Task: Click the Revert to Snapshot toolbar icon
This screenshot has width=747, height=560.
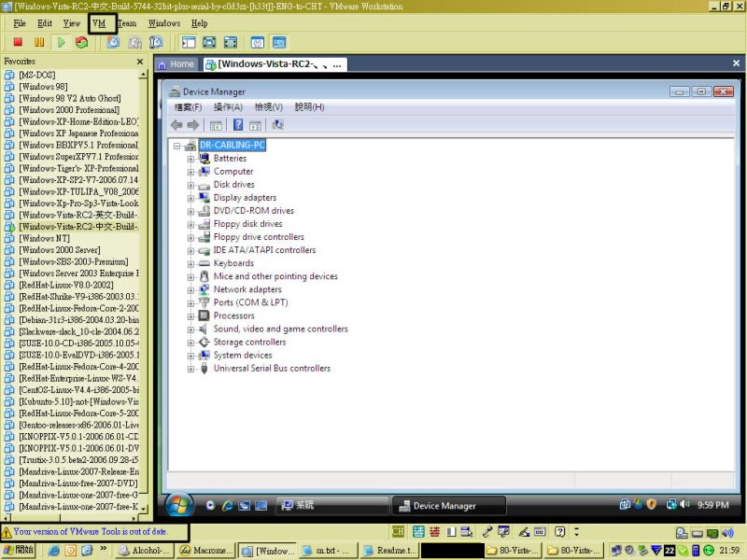Action: pos(134,42)
